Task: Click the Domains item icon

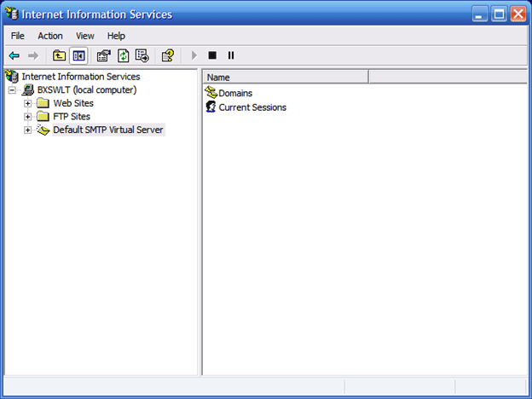Action: (211, 92)
